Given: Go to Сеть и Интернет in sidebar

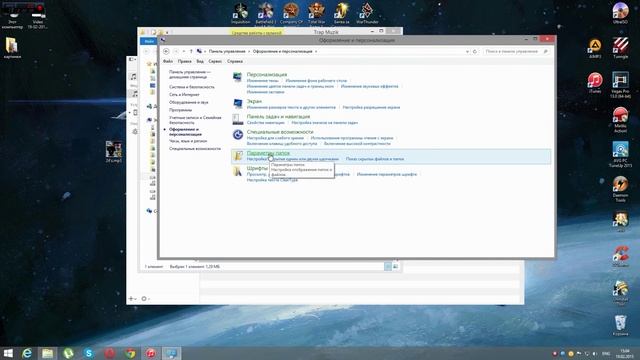Looking at the screenshot, I should [184, 95].
